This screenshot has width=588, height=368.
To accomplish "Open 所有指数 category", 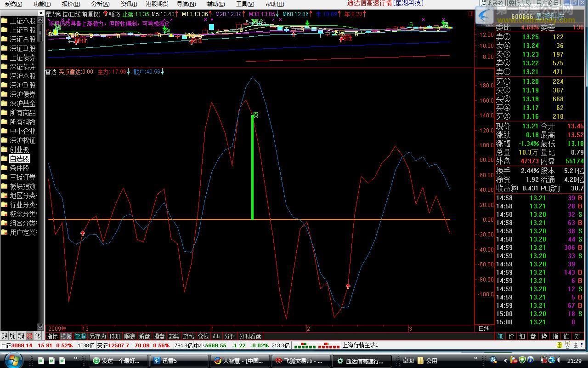I will pyautogui.click(x=18, y=122).
